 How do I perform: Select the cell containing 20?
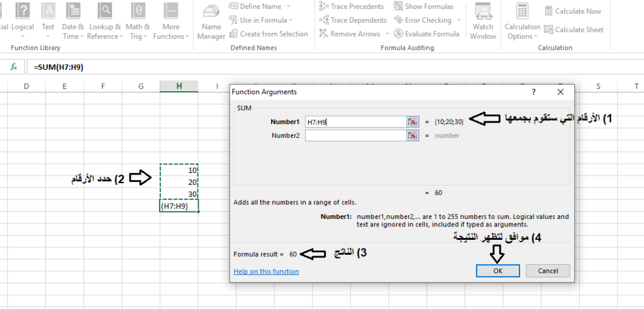[179, 182]
